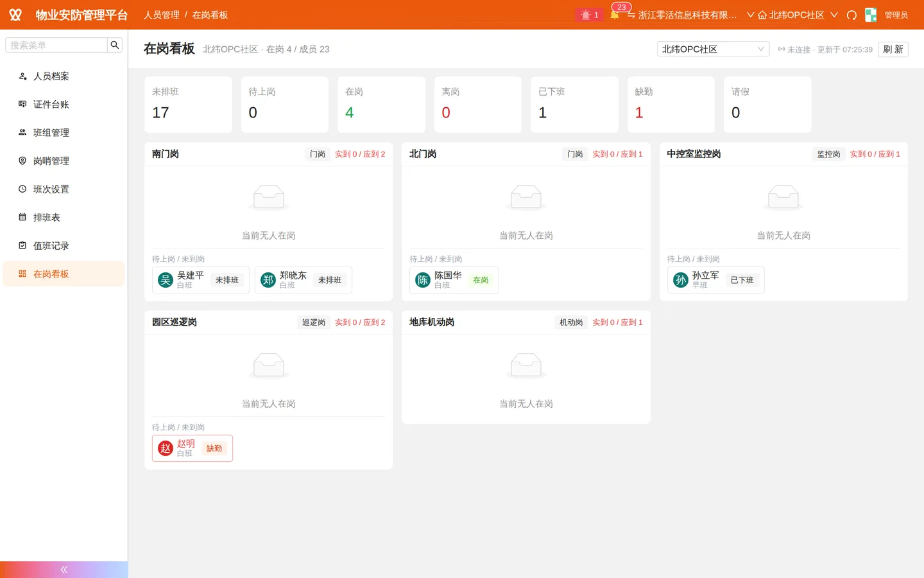Viewport: 924px width, 578px height.
Task: Expand the header 北纬OPC社区 home dropdown
Action: pyautogui.click(x=798, y=15)
